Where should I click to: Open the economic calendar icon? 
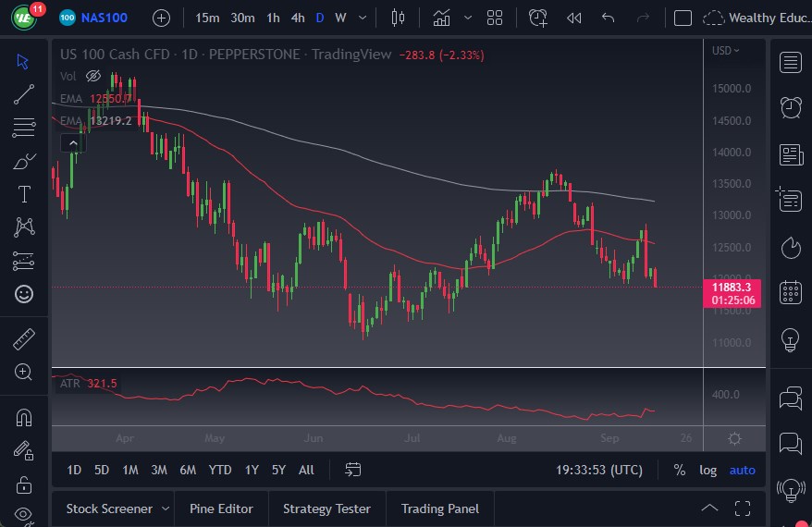790,292
